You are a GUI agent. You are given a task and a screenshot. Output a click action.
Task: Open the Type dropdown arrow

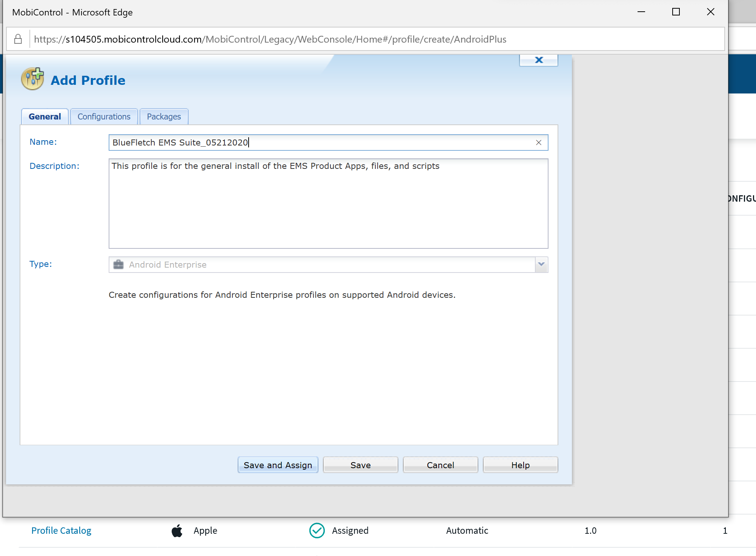(x=541, y=265)
